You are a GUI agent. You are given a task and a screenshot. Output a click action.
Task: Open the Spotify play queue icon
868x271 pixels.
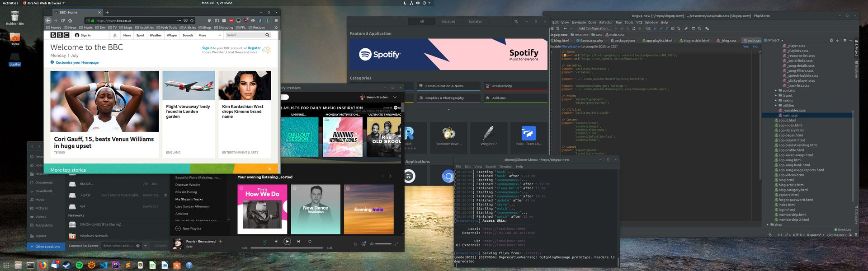click(355, 244)
